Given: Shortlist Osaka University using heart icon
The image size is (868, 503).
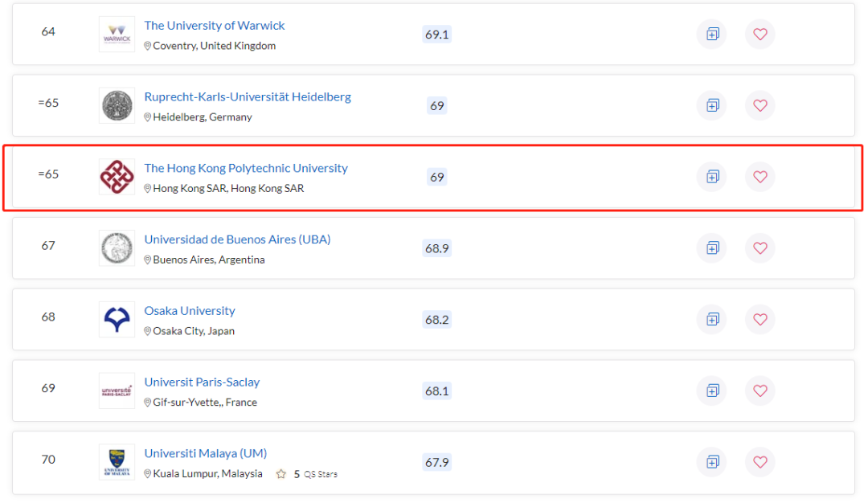Looking at the screenshot, I should pos(760,320).
